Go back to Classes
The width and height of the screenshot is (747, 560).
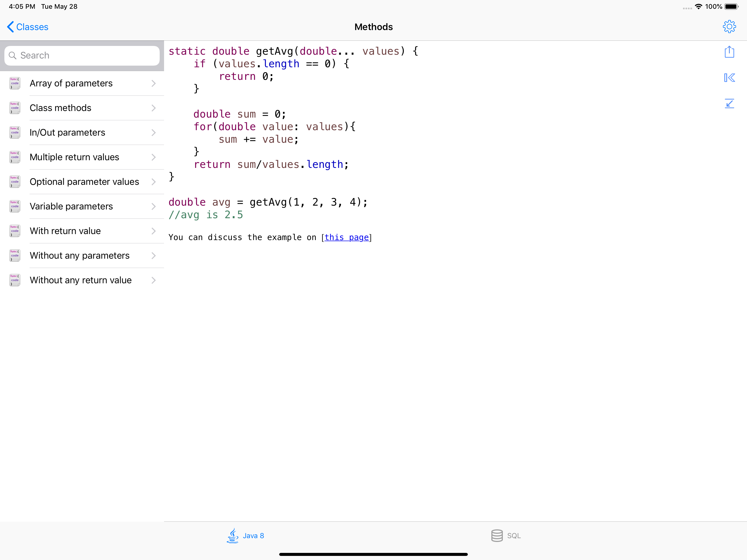coord(28,27)
